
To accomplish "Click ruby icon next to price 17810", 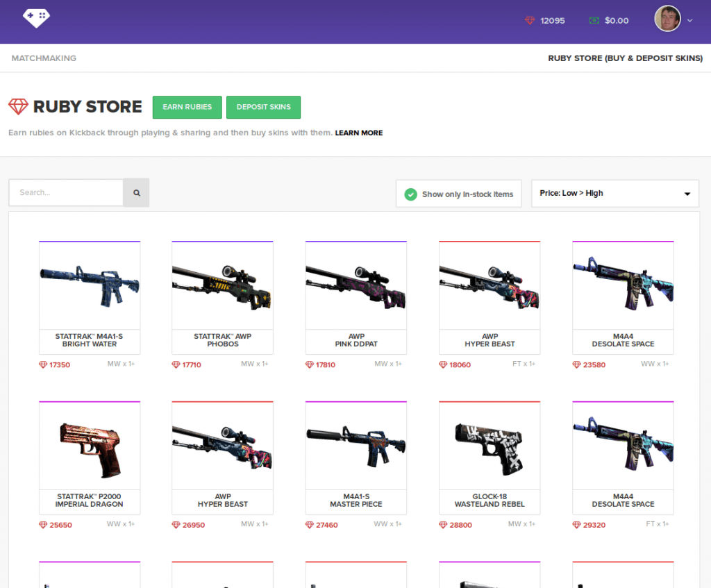I will (x=310, y=364).
